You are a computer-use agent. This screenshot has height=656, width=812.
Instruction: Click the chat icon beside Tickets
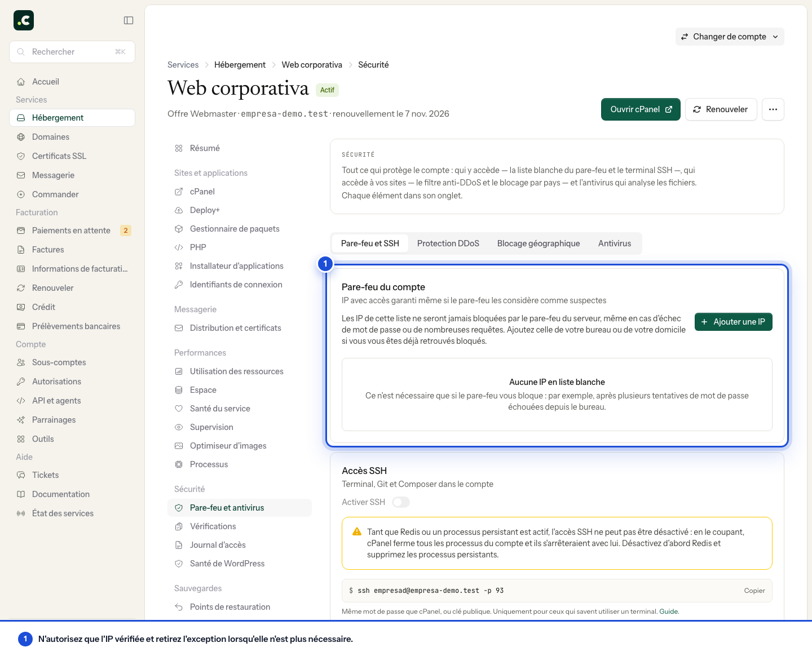[x=21, y=475]
